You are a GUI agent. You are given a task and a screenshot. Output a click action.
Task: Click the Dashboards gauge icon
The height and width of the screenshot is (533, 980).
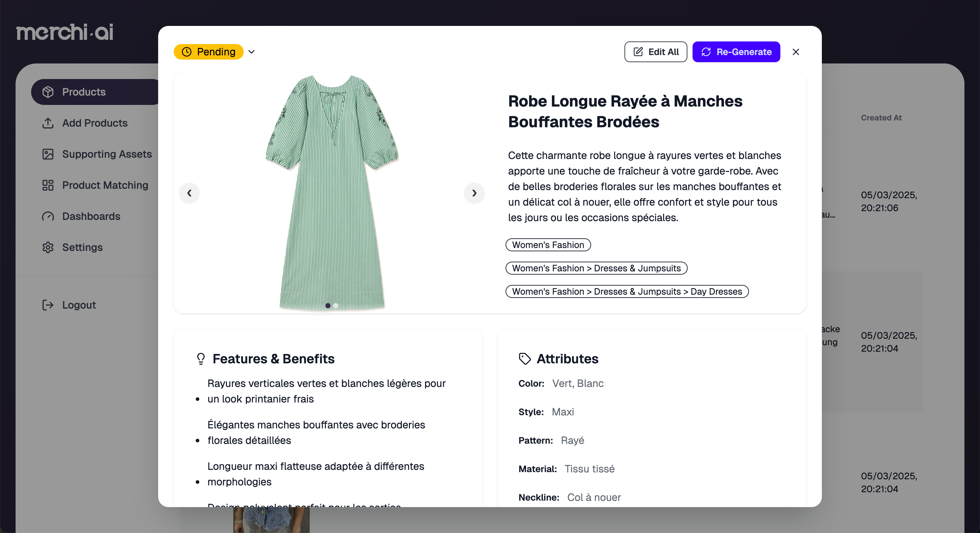point(48,216)
